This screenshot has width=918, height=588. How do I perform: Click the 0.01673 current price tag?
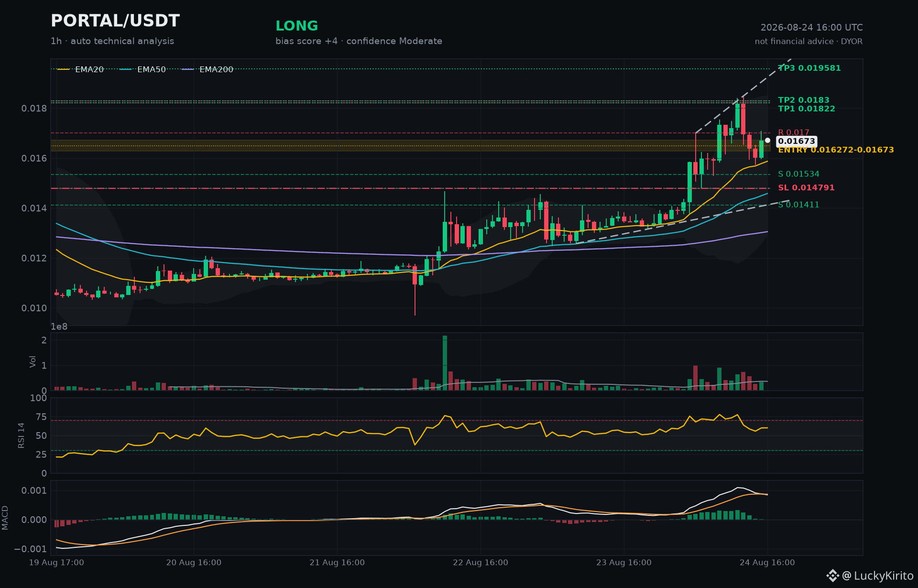pyautogui.click(x=796, y=141)
